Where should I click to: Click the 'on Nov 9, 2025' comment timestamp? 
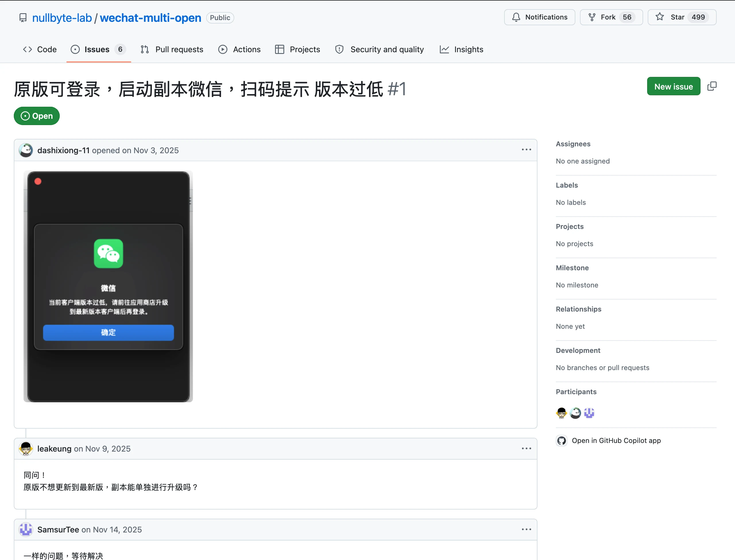[102, 449]
